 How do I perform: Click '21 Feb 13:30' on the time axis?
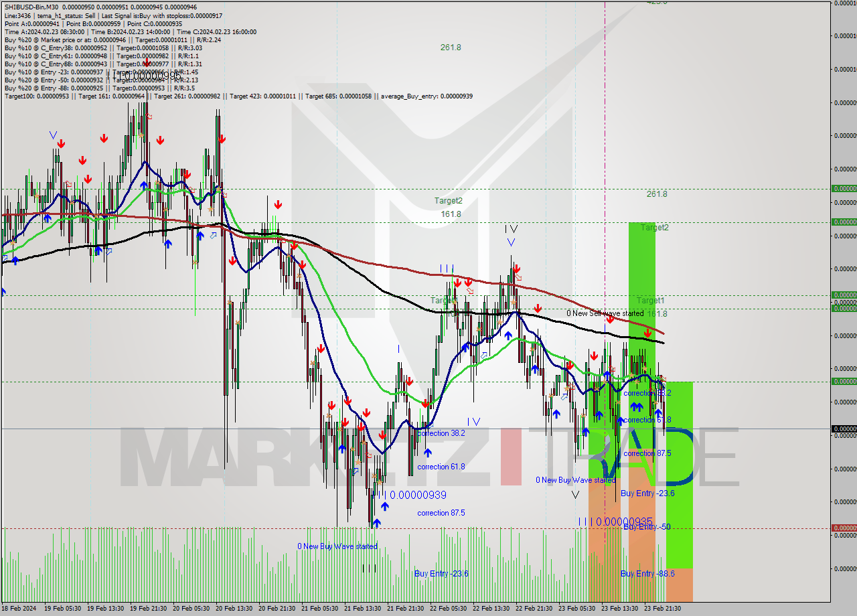pos(362,609)
